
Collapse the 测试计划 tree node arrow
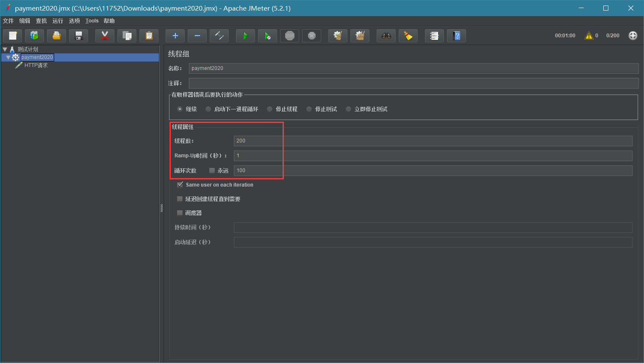tap(5, 49)
